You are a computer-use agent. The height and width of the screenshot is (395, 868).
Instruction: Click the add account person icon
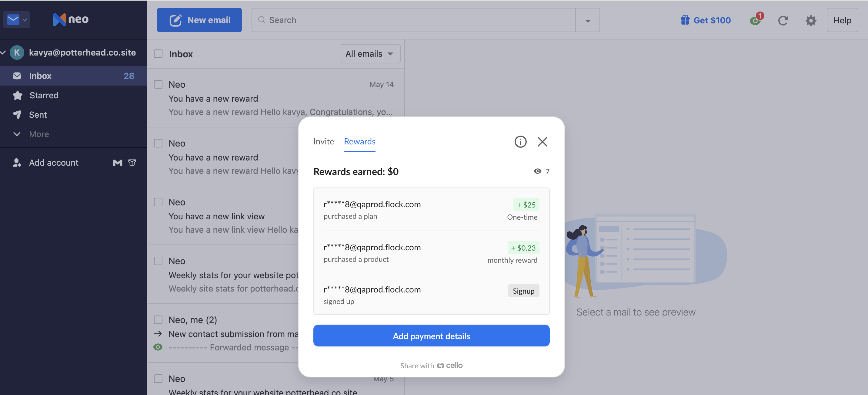pyautogui.click(x=17, y=163)
